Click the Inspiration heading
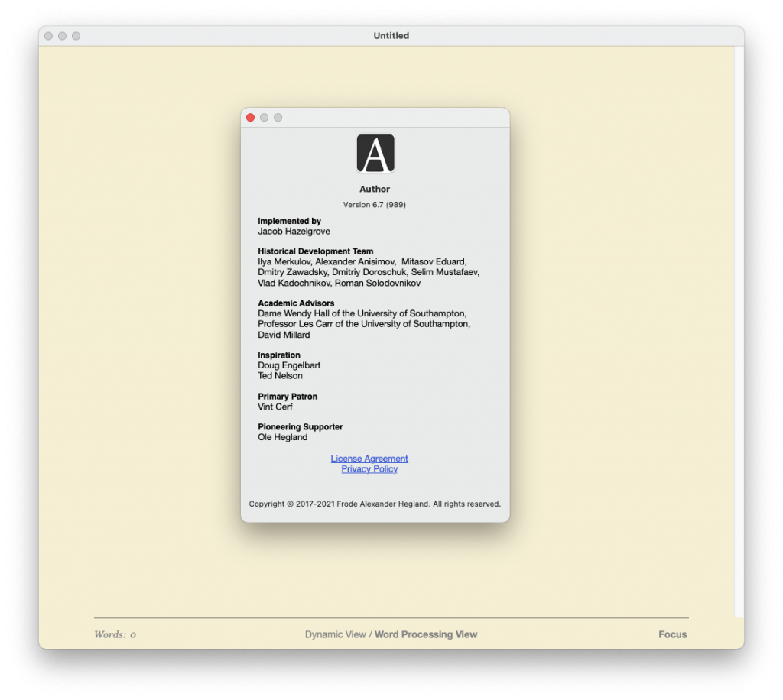This screenshot has width=783, height=700. (x=278, y=355)
